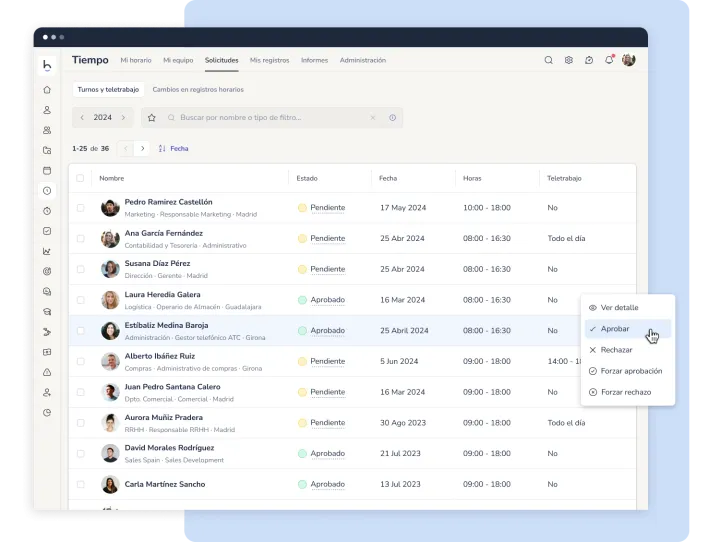Viewport: 720px width, 542px height.
Task: Go to next year after 2024
Action: (x=123, y=118)
